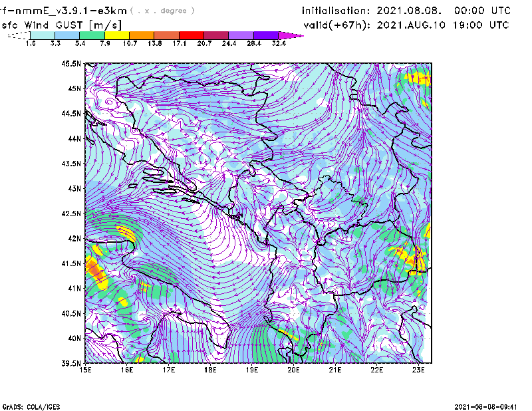Viewport: 532px width, 411px height.
Task: Click the magenta arrow end of legend
Action: [x=291, y=35]
